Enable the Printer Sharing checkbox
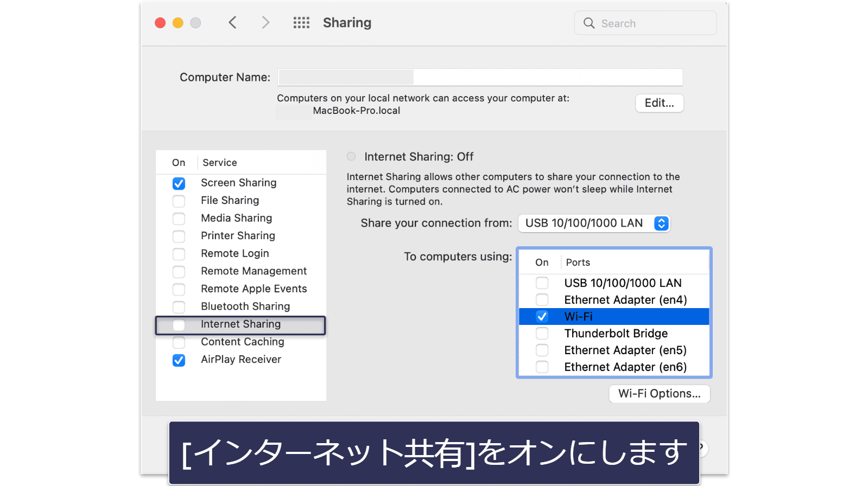Image resolution: width=868 pixels, height=486 pixels. pyautogui.click(x=179, y=236)
